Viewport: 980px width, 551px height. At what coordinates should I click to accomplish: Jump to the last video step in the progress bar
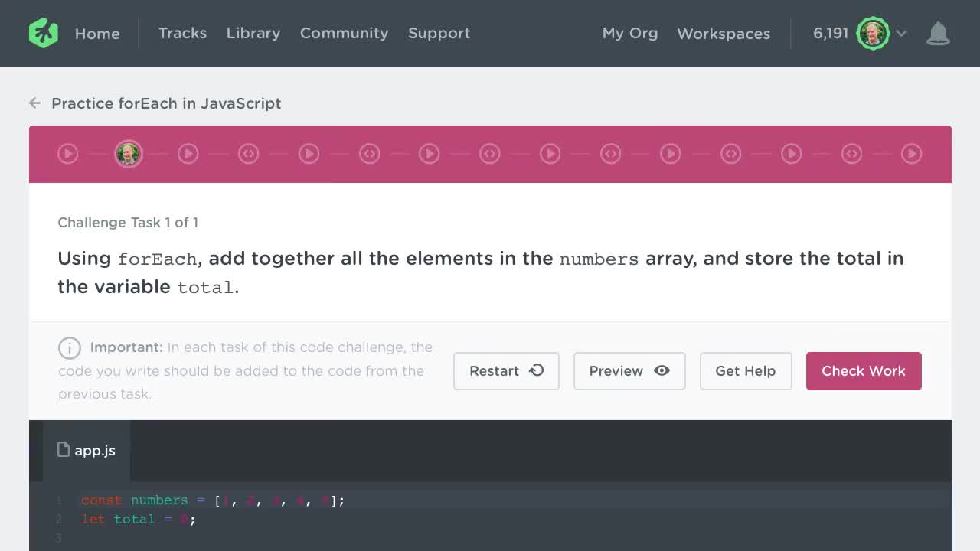pos(911,154)
